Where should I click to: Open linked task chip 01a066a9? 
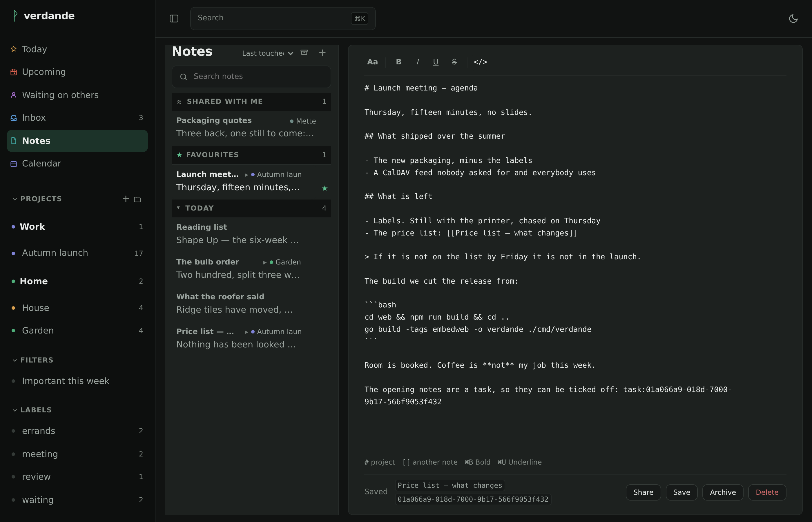(473, 499)
